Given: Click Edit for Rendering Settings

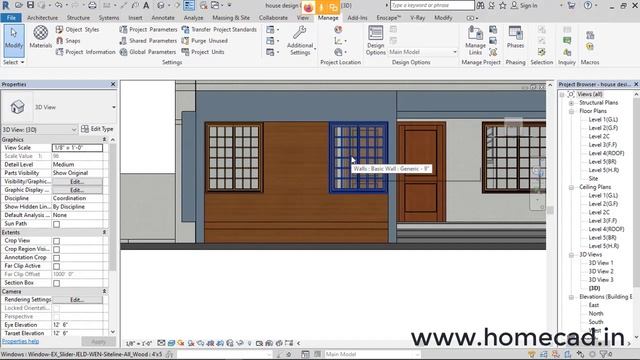Looking at the screenshot, I should [x=77, y=300].
